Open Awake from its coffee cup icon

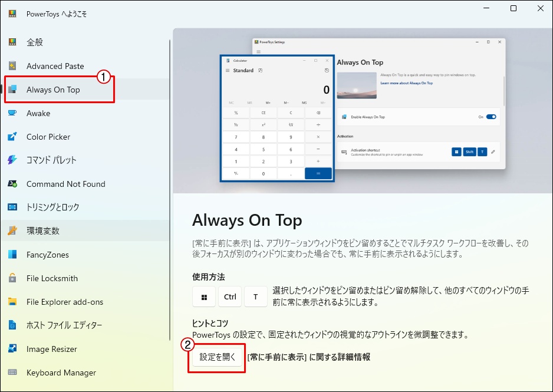coord(13,113)
